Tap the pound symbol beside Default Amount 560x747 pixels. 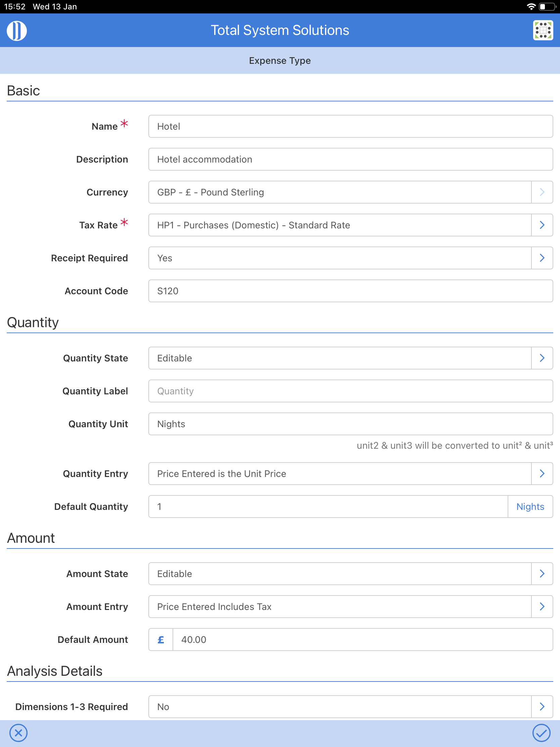tap(161, 640)
